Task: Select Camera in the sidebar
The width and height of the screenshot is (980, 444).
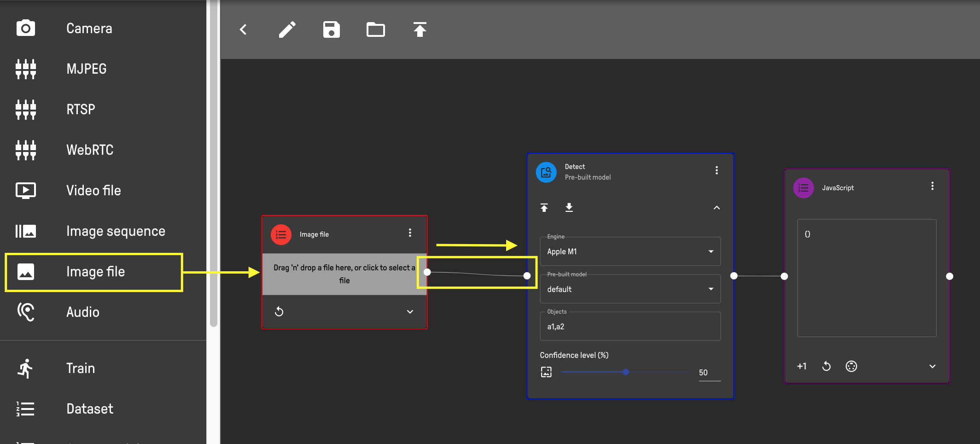Action: coord(89,29)
